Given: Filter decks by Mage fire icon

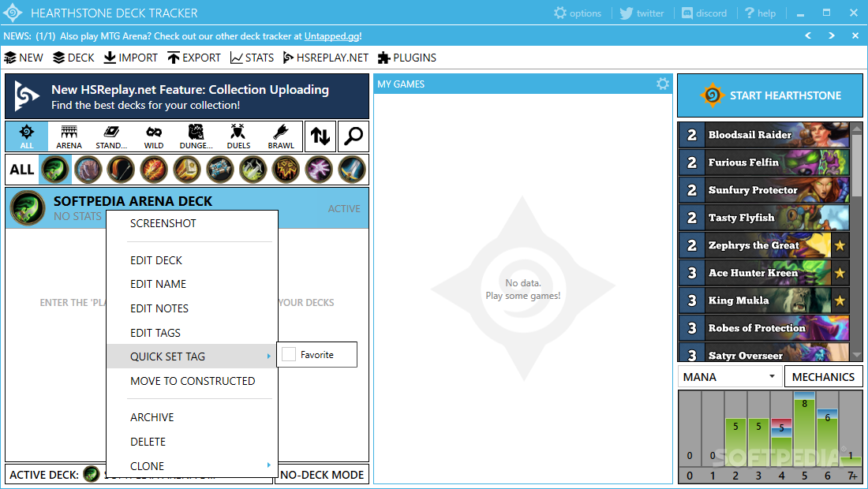Looking at the screenshot, I should click(x=154, y=170).
